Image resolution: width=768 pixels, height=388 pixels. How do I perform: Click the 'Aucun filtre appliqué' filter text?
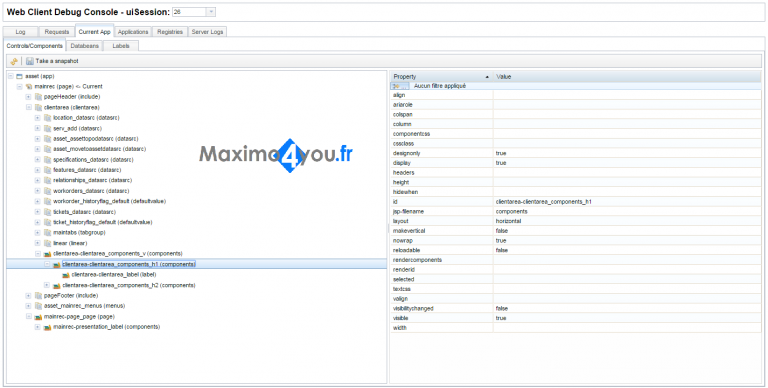[x=440, y=86]
